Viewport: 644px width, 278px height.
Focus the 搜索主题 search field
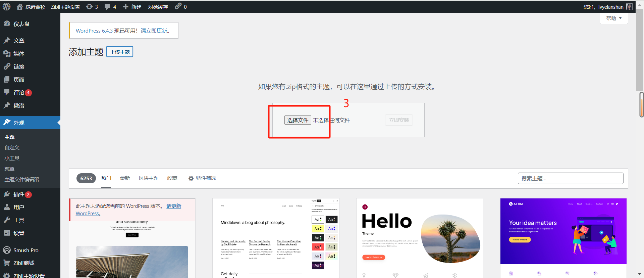click(x=570, y=178)
